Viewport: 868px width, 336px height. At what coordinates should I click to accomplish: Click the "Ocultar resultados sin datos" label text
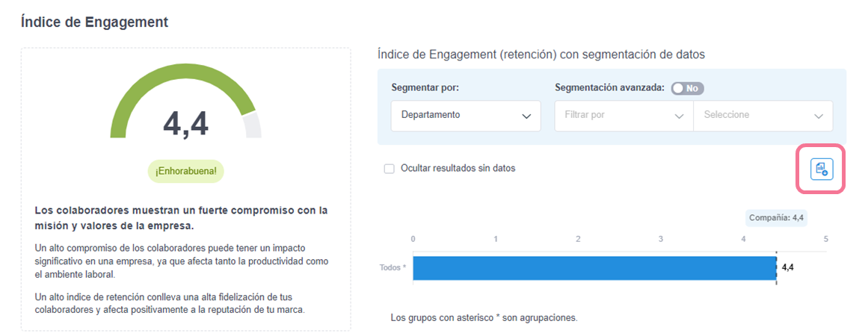[458, 169]
